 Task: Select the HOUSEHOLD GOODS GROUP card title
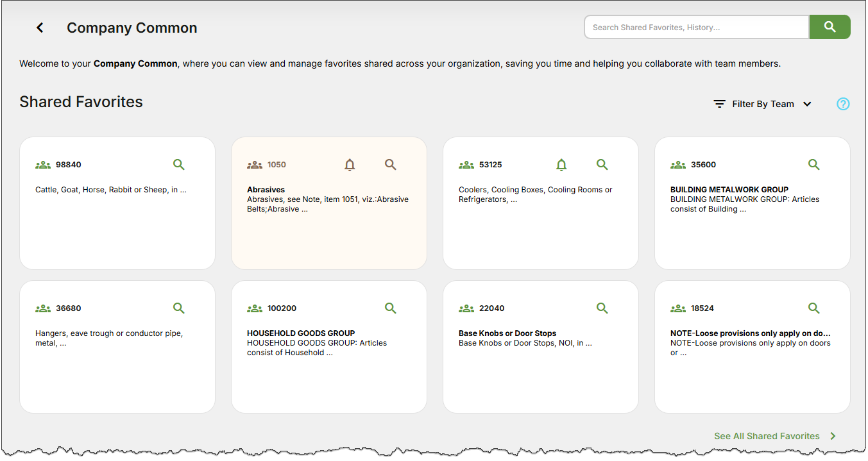pos(301,333)
